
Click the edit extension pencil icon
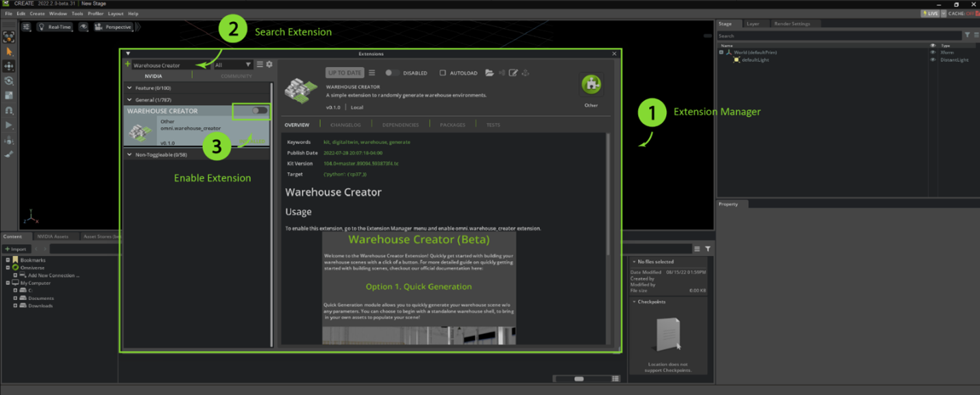point(513,73)
